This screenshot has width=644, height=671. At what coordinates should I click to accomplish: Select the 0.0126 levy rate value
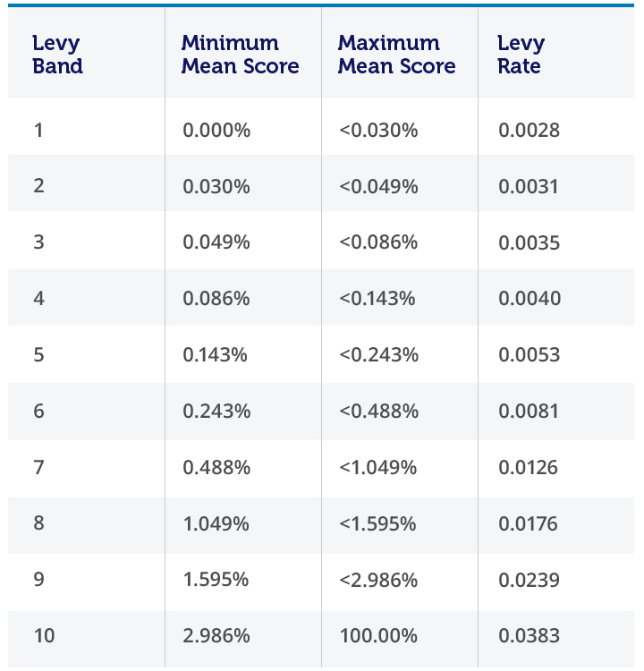(529, 468)
